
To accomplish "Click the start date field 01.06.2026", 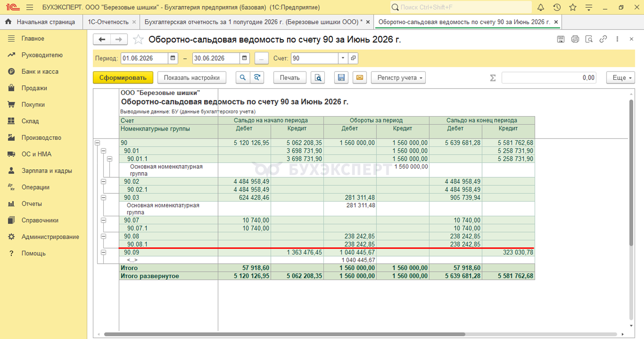I will pyautogui.click(x=144, y=58).
